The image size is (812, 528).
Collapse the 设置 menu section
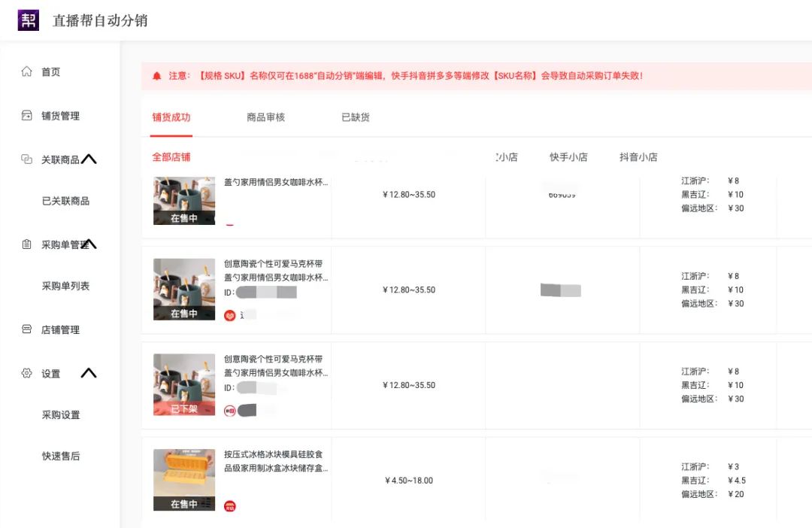pyautogui.click(x=89, y=373)
